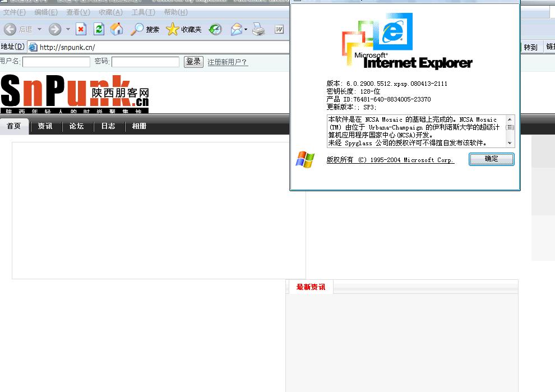
Task: Click the 密钥长度: 128-位 text
Action: click(353, 91)
